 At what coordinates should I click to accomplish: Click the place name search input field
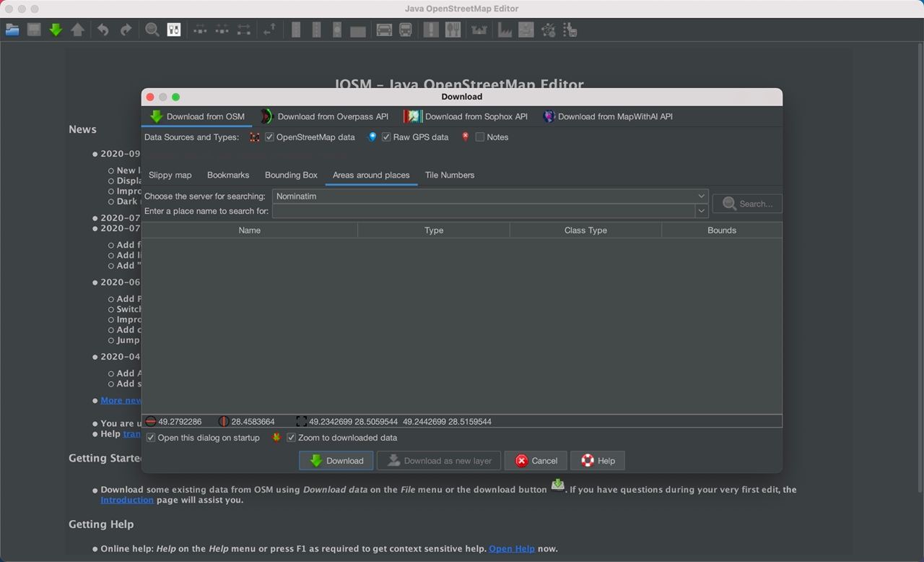click(483, 211)
